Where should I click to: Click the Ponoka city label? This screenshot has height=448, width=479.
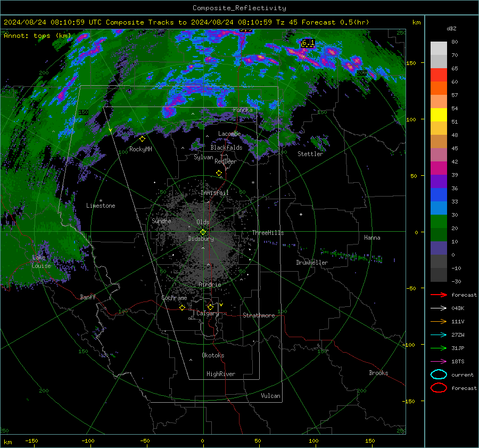(x=243, y=110)
